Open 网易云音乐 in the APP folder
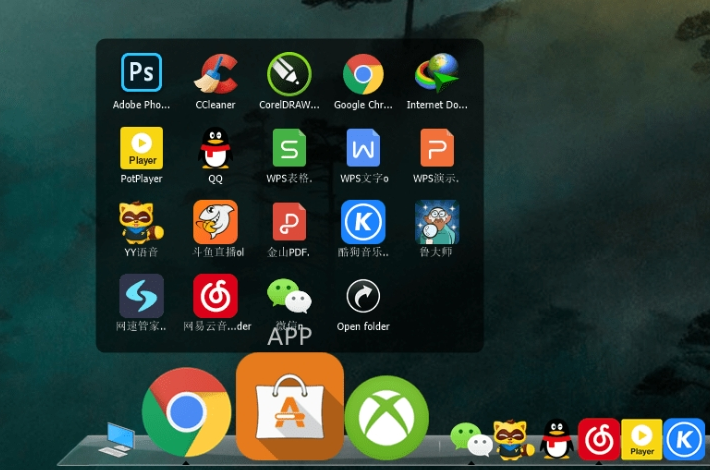The width and height of the screenshot is (710, 470). [216, 296]
